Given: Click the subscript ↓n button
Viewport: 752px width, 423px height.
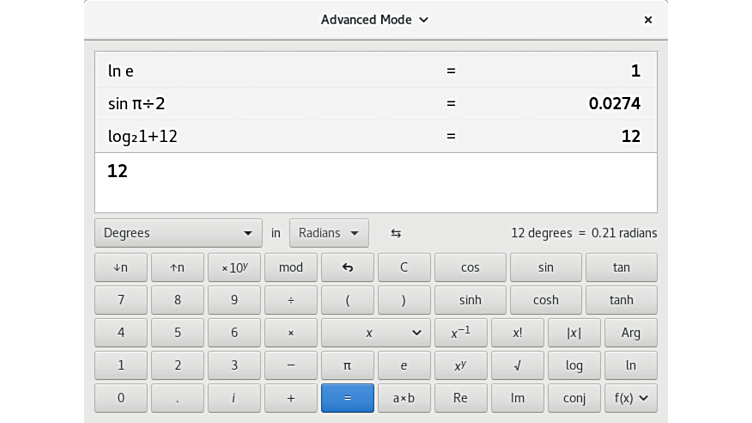Looking at the screenshot, I should (121, 268).
